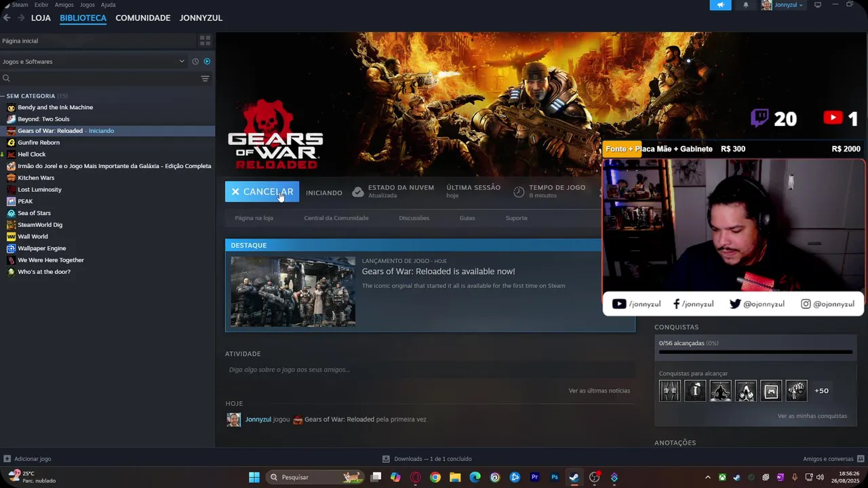868x488 pixels.
Task: Go back with the navigation arrow
Action: [x=7, y=18]
